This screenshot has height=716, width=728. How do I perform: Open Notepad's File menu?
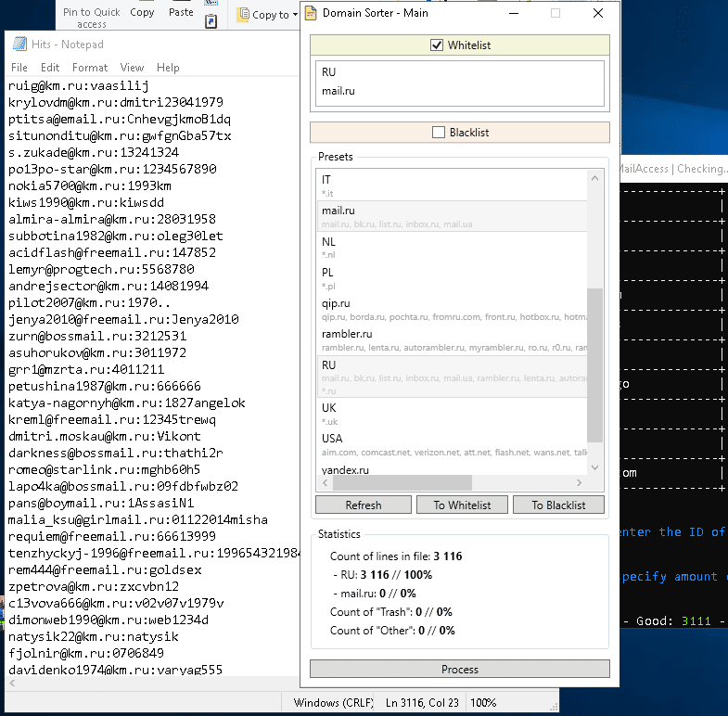pyautogui.click(x=19, y=68)
